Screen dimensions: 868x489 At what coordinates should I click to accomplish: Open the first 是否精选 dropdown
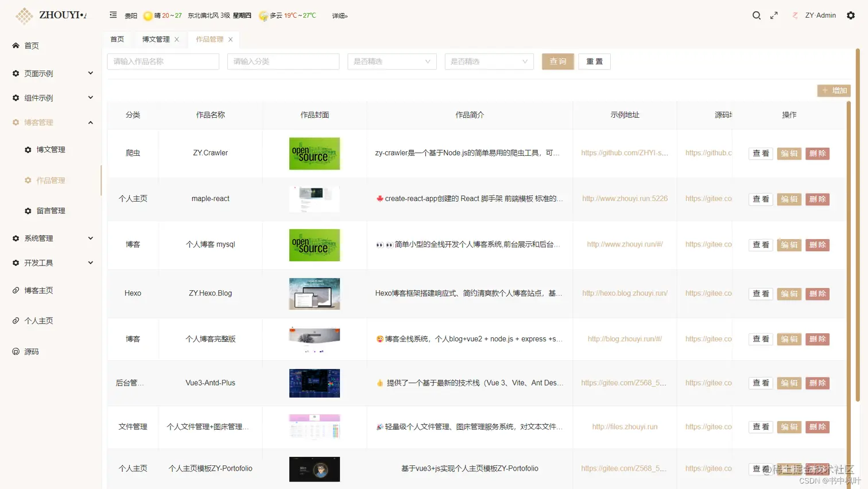[x=392, y=61]
